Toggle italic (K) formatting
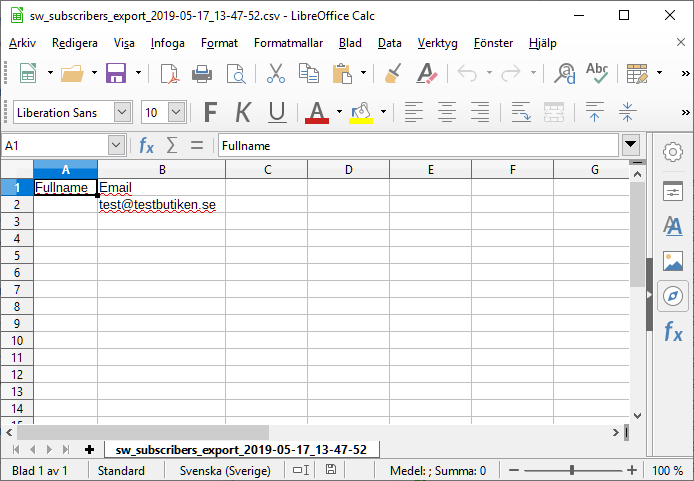The width and height of the screenshot is (694, 481). click(243, 112)
